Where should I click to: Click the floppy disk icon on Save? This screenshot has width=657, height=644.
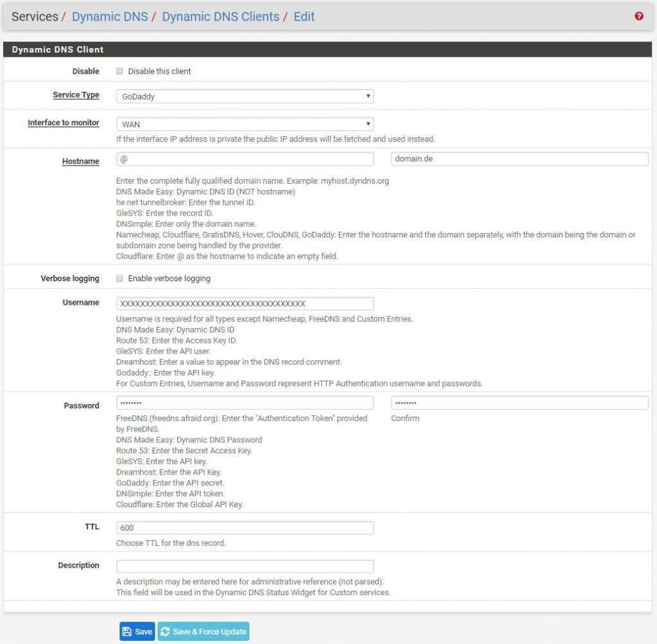pyautogui.click(x=127, y=632)
